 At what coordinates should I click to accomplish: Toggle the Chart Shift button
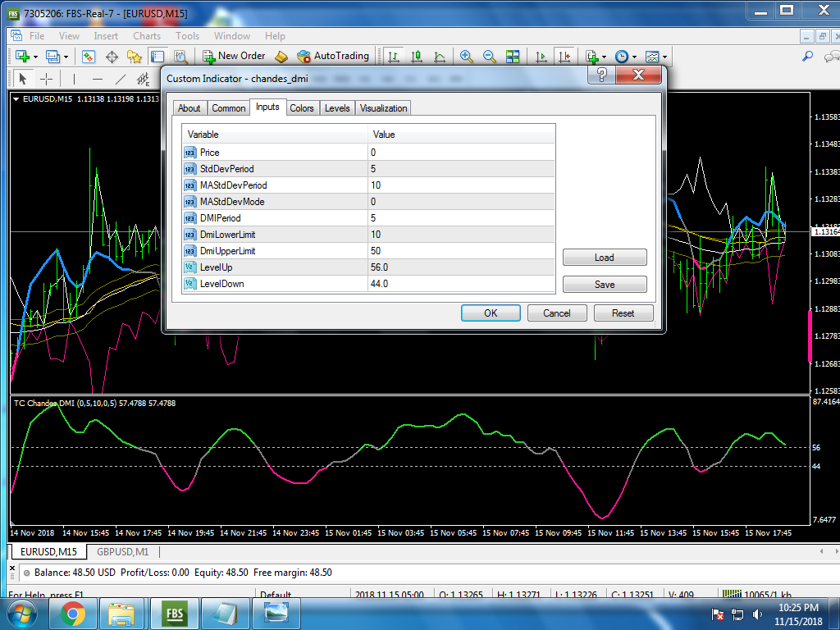[x=564, y=57]
